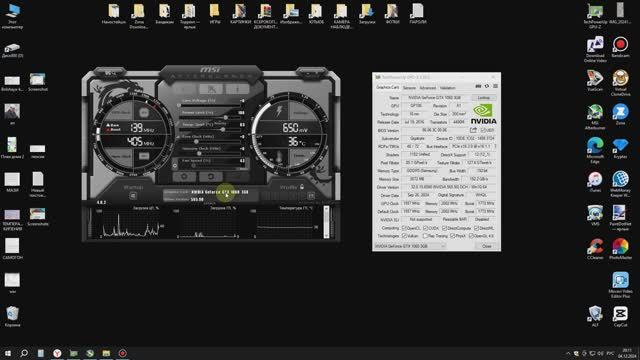This screenshot has width=640, height=360.
Task: Toggle the CUDA checkbox
Action: click(x=425, y=228)
